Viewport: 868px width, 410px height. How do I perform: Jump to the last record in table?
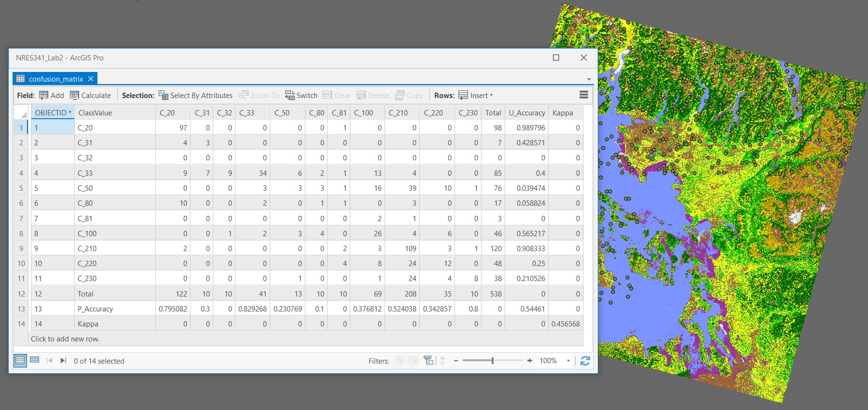click(x=63, y=361)
